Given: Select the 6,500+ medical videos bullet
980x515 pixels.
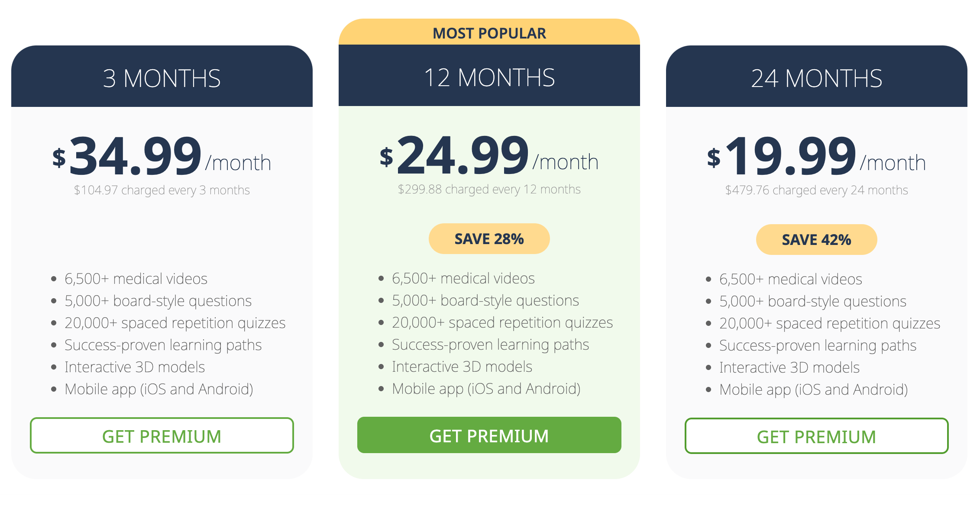Looking at the screenshot, I should tap(136, 279).
